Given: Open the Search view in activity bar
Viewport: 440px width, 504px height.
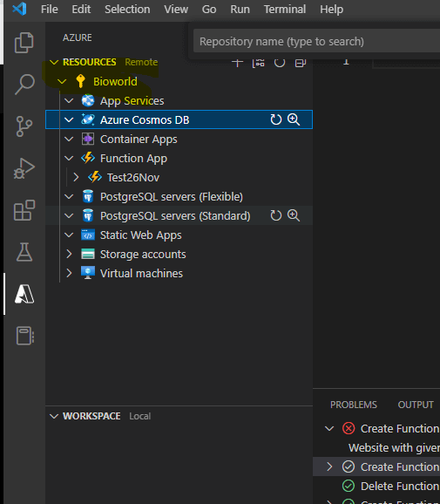Looking at the screenshot, I should pyautogui.click(x=24, y=85).
